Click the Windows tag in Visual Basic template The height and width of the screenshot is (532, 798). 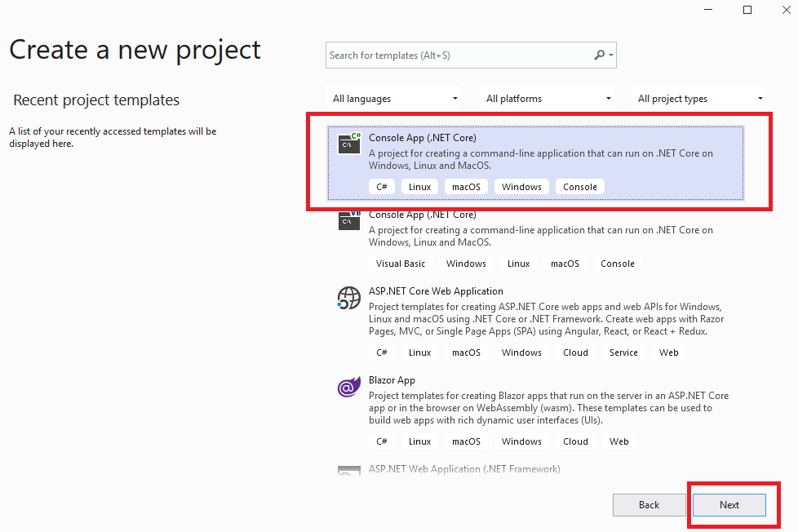click(x=466, y=264)
